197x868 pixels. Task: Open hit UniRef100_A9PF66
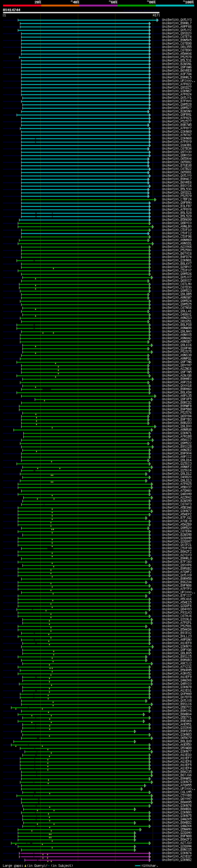[176, 27]
